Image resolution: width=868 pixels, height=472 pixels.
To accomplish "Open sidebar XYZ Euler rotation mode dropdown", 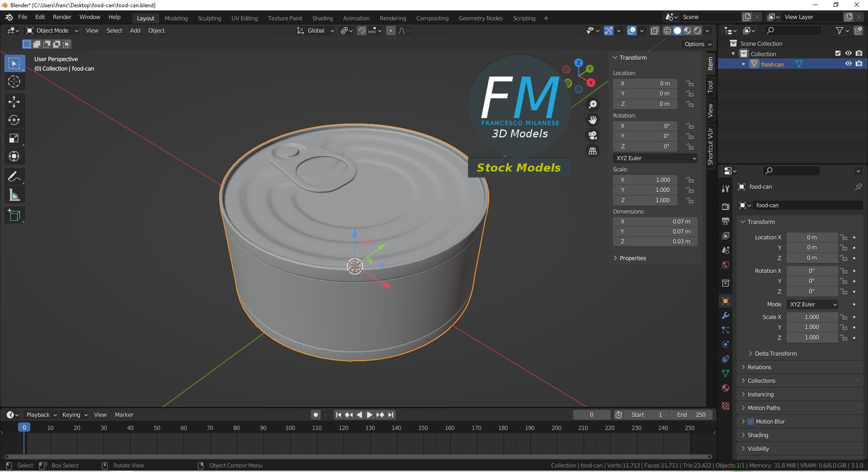I will pos(655,158).
